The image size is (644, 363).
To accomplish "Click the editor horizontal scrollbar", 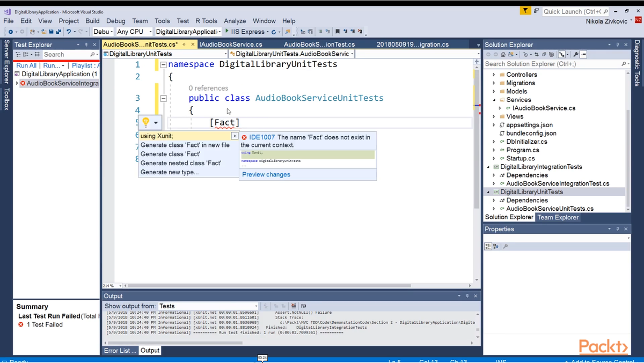I will coord(270,286).
